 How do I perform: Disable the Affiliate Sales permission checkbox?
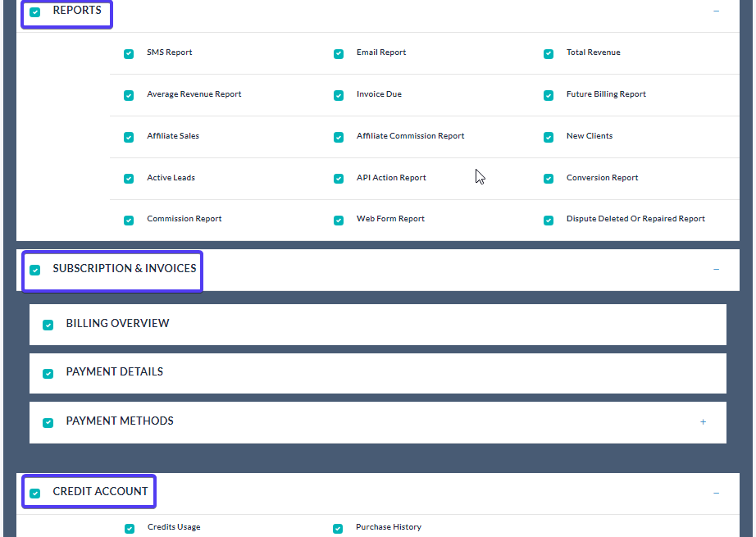[129, 138]
